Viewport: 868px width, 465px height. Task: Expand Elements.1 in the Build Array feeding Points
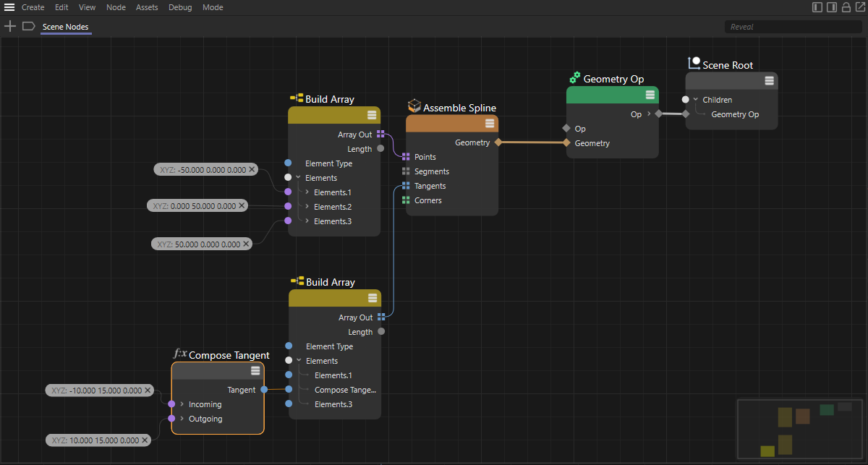point(307,192)
